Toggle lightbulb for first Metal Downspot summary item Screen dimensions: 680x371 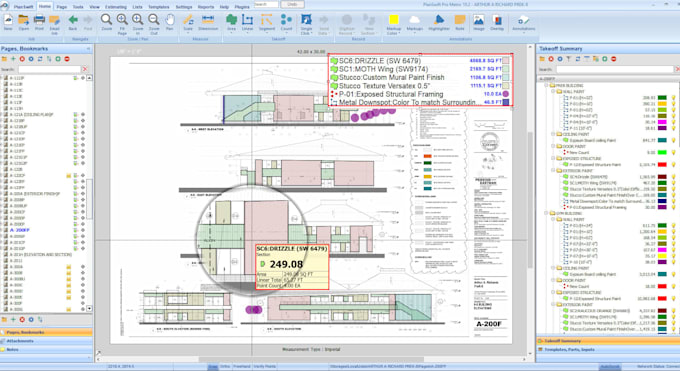pyautogui.click(x=673, y=201)
